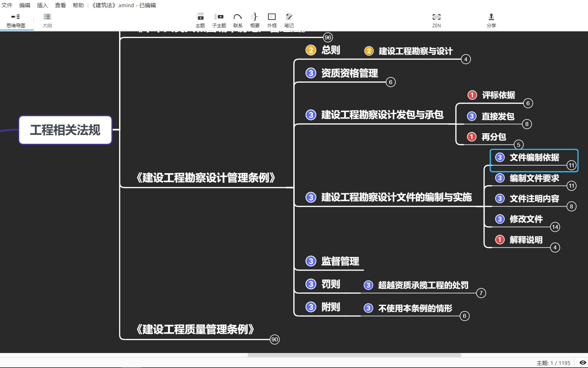588x368 pixels.
Task: Expand 资质资格管理 count 6
Action: pos(391,82)
